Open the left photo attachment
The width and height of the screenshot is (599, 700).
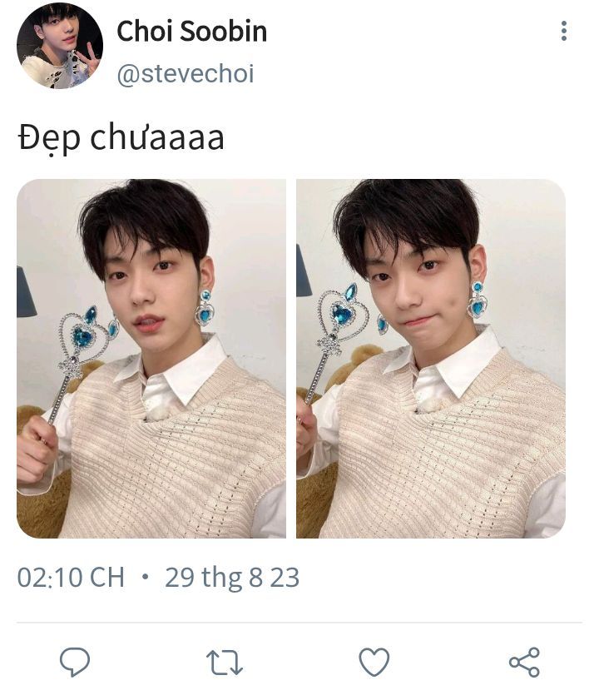click(151, 359)
